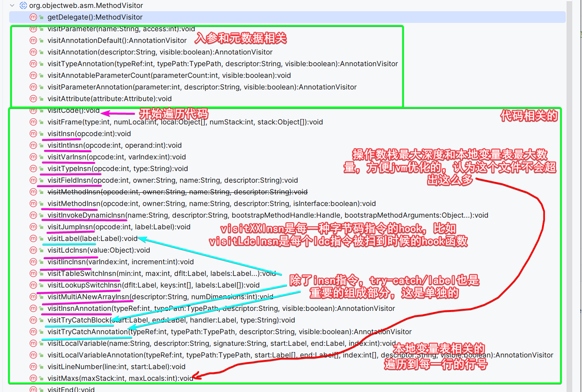The image size is (582, 392).
Task: Click method icon beside visitAnnotationDefault()
Action: (33, 40)
